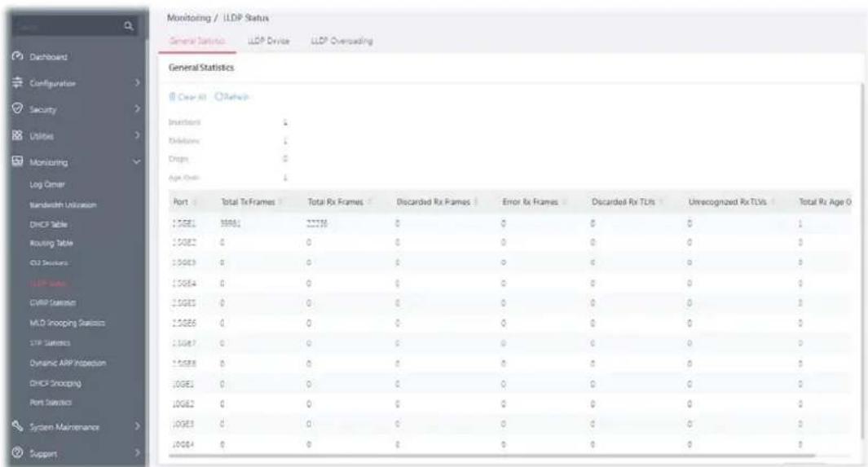Click the Insertions statistic label
This screenshot has height=467, width=868.
[x=184, y=122]
